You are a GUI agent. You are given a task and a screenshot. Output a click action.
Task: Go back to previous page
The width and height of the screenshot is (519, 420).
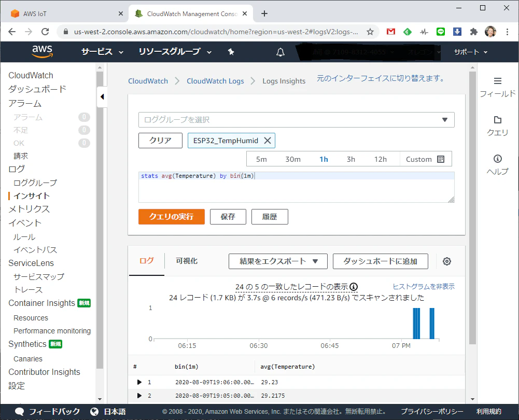(x=12, y=32)
